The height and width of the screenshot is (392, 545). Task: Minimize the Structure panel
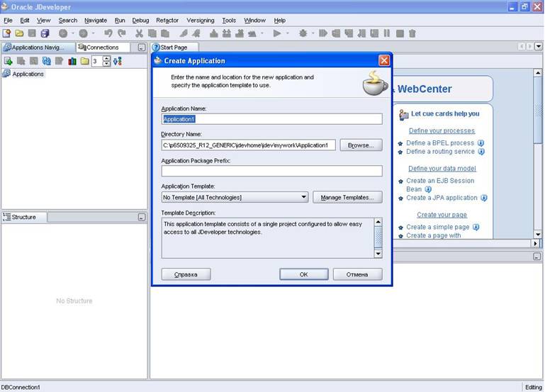click(x=142, y=217)
